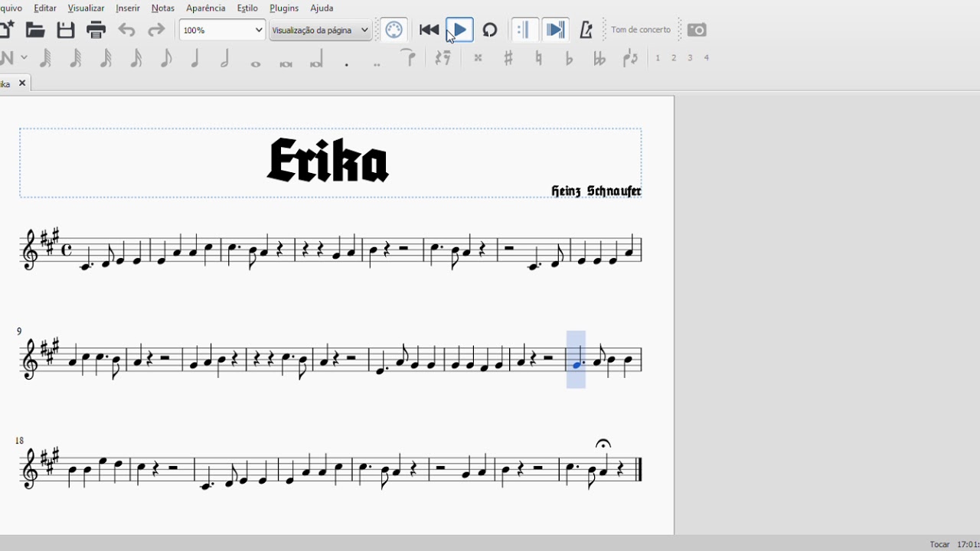980x551 pixels.
Task: Click the Play button
Action: [x=459, y=30]
